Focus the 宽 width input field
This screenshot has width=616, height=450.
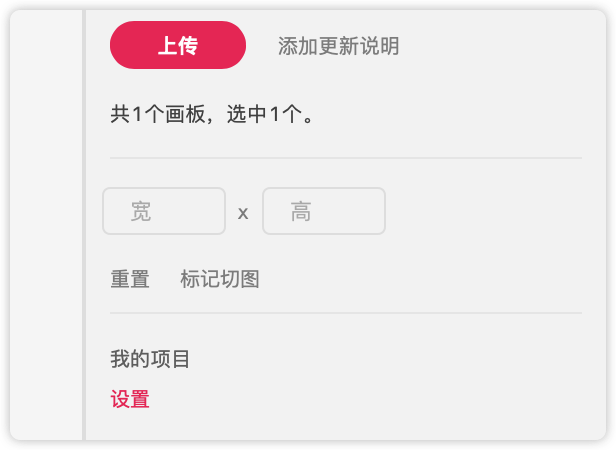tap(164, 211)
